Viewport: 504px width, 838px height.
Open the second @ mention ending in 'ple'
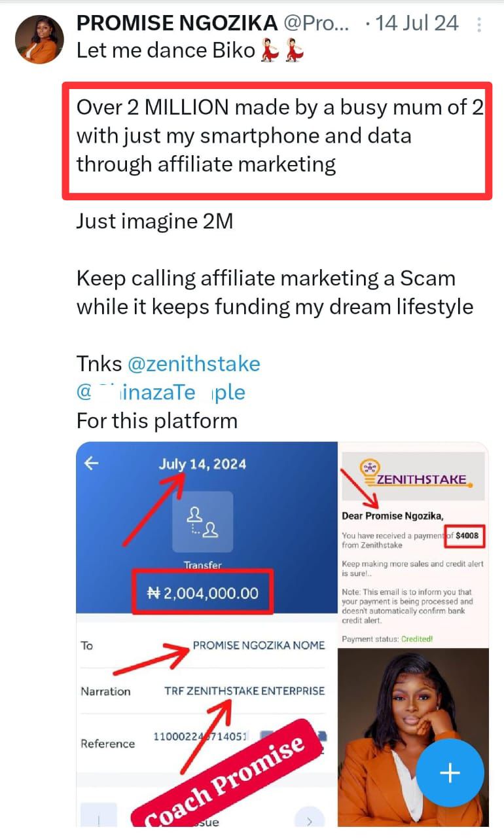[x=161, y=392]
